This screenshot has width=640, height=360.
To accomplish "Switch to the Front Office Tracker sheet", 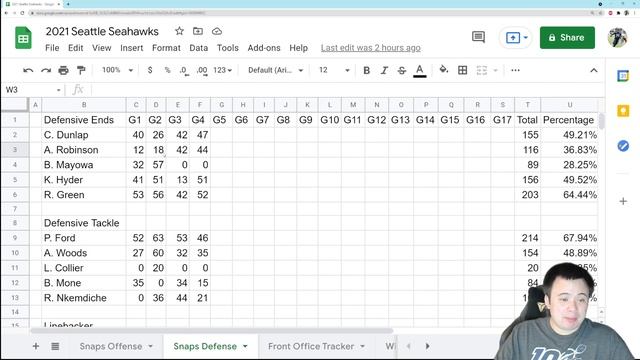I will pos(311,346).
